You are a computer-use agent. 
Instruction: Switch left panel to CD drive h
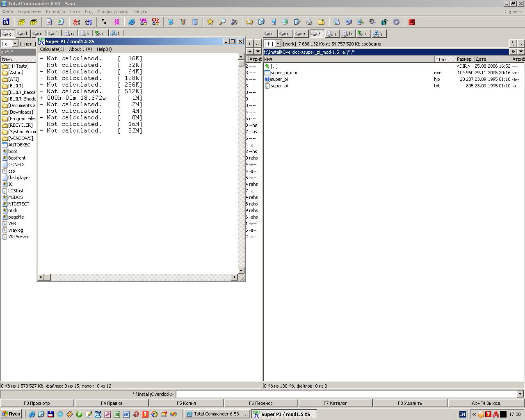84,34
